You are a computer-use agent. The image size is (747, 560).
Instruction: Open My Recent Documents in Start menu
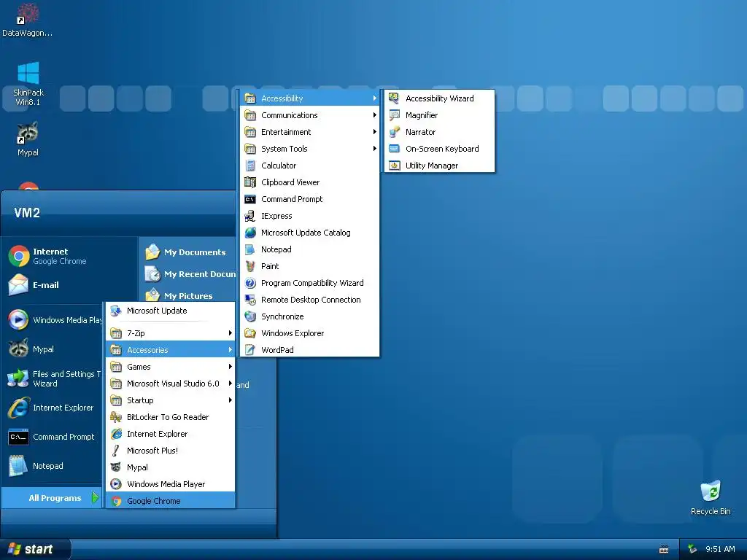(x=189, y=274)
